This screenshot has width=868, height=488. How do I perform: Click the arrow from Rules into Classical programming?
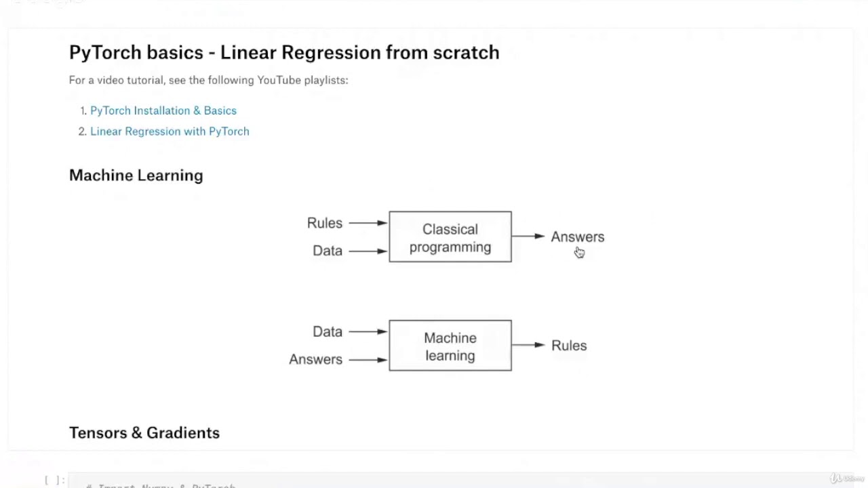[x=368, y=223]
